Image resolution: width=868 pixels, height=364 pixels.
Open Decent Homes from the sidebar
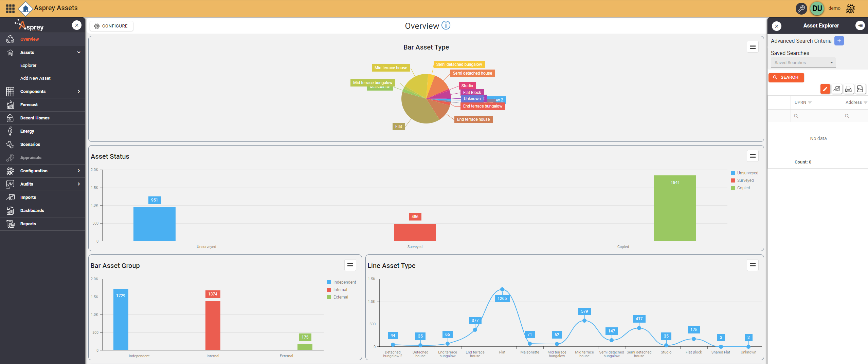click(x=35, y=118)
